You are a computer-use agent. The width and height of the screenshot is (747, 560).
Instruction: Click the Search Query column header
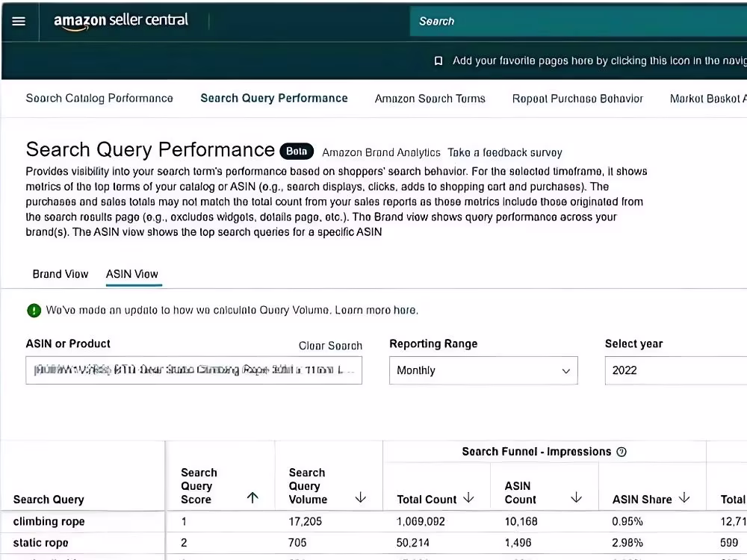pos(49,500)
